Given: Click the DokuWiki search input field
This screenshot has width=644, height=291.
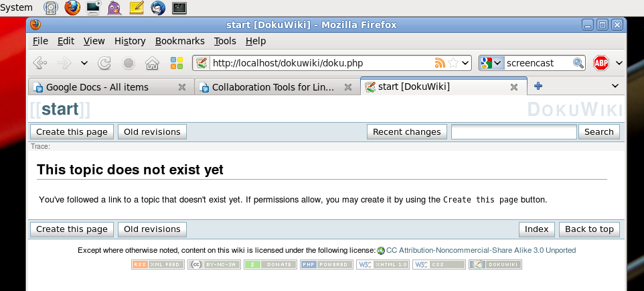Looking at the screenshot, I should (x=513, y=132).
